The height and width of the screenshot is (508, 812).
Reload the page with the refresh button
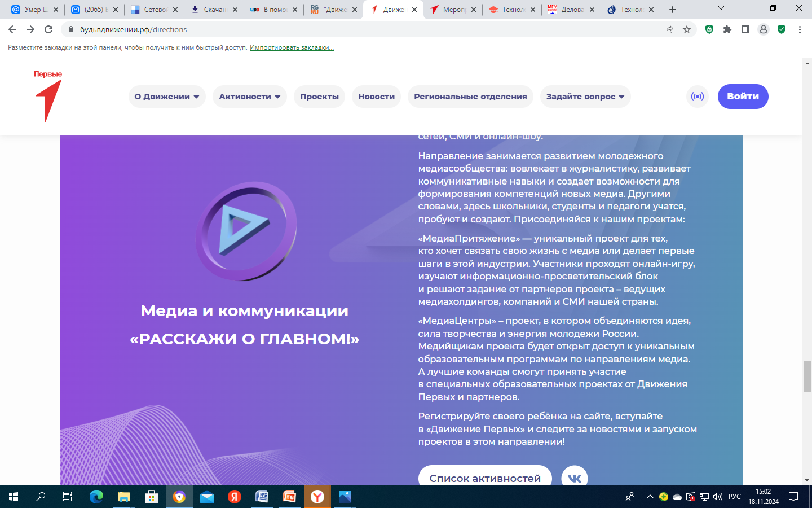[x=48, y=29]
